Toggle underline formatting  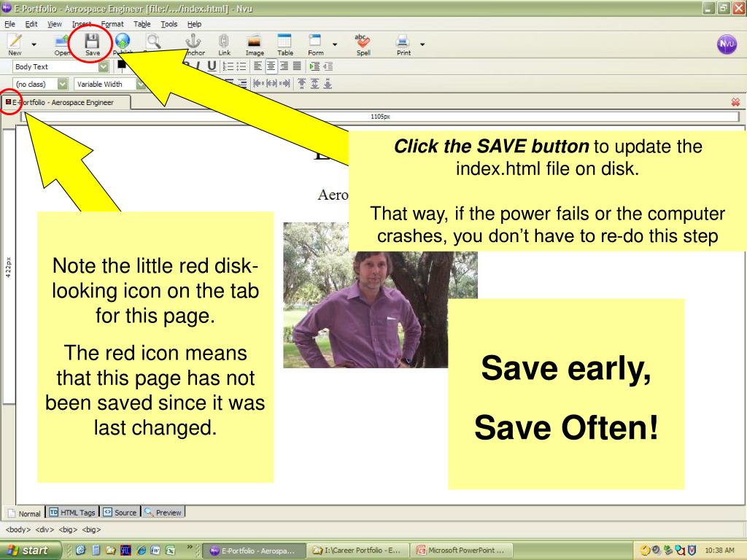(212, 66)
